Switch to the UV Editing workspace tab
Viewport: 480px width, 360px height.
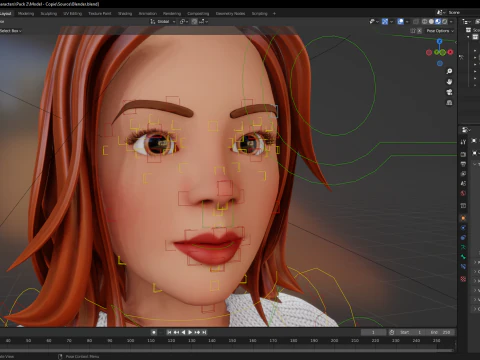click(x=72, y=14)
